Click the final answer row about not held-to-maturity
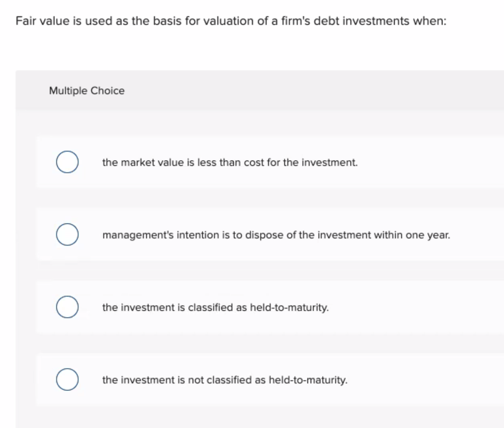504x428 pixels. coord(225,380)
